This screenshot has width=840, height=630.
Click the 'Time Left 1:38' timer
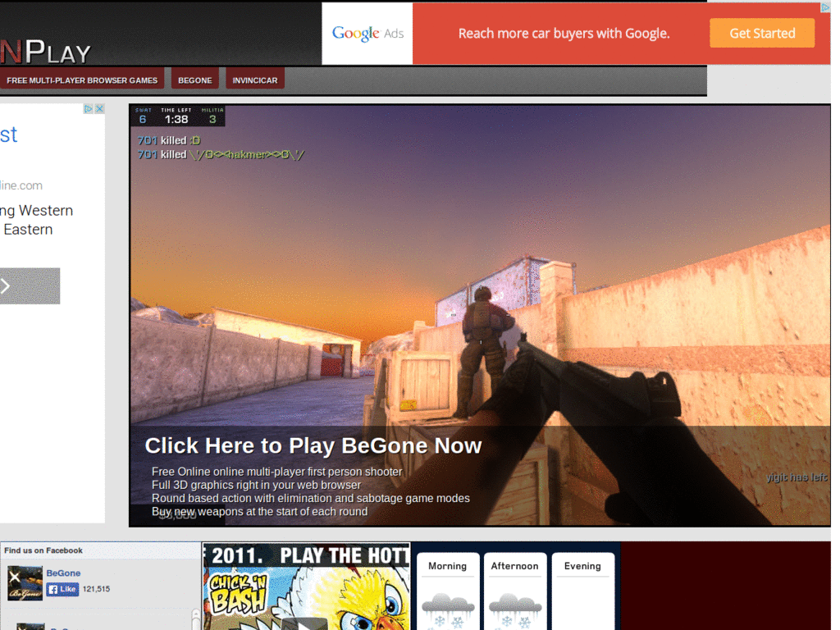(x=176, y=116)
